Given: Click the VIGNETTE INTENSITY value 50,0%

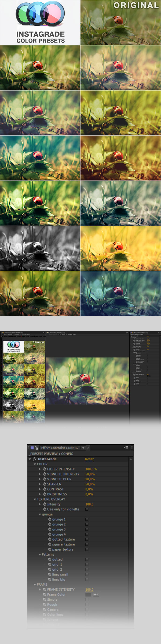Looking at the screenshot, I should click(90, 474).
